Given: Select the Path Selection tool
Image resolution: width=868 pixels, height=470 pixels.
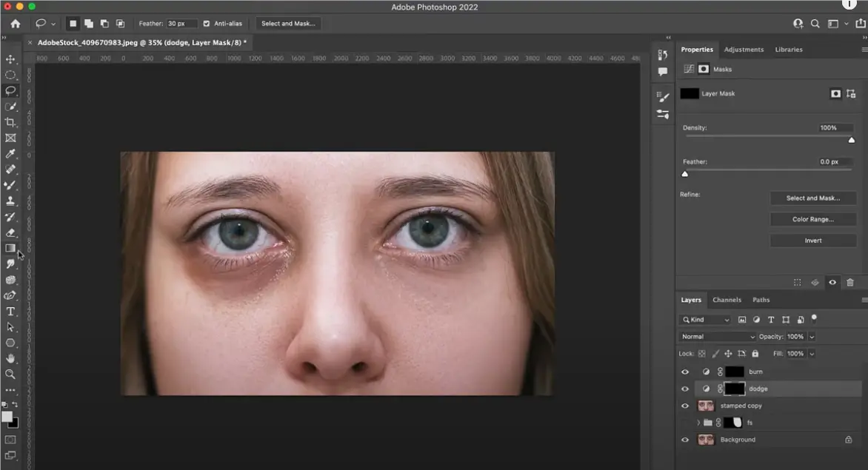Looking at the screenshot, I should [x=10, y=327].
